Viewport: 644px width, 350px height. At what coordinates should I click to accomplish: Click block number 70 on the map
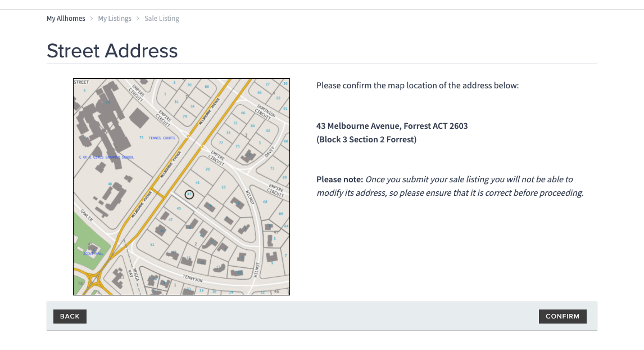pyautogui.click(x=207, y=169)
